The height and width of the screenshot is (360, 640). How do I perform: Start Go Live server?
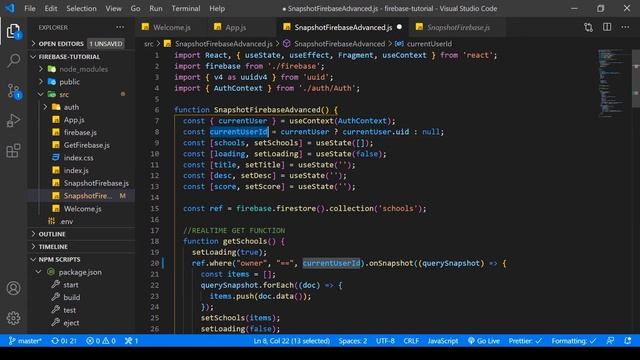(x=484, y=341)
